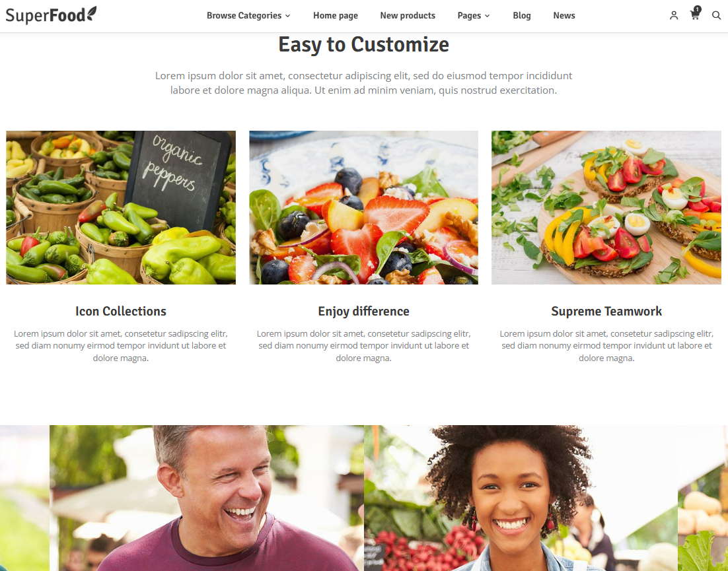
Task: Click the cart item count badge
Action: click(698, 9)
